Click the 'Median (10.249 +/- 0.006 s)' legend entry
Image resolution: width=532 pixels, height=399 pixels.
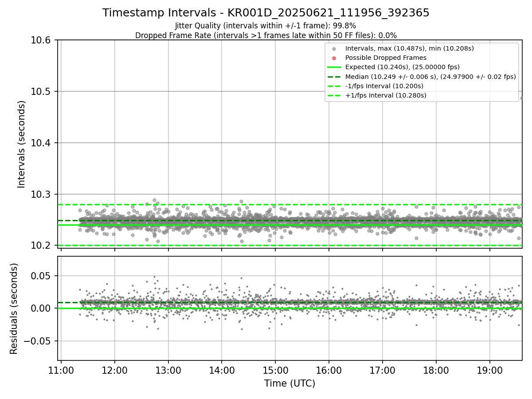click(x=430, y=77)
